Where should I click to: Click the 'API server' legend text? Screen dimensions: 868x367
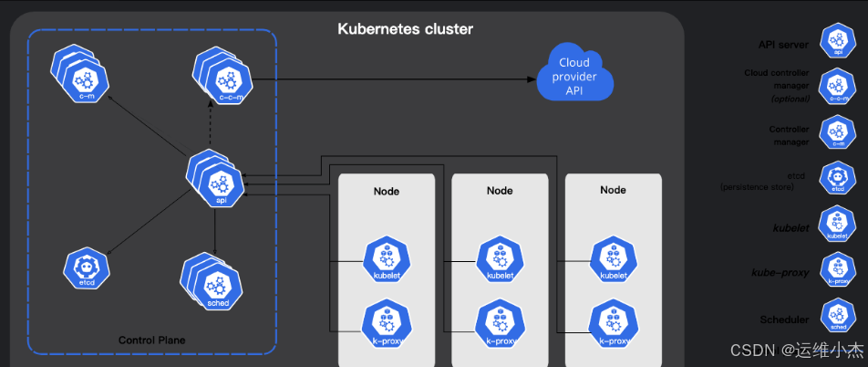(783, 46)
